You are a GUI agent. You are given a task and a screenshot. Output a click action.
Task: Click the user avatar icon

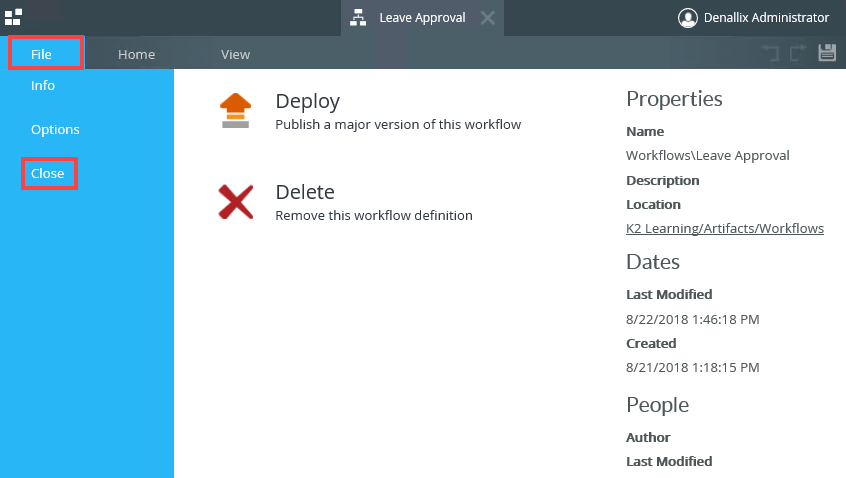tap(687, 18)
